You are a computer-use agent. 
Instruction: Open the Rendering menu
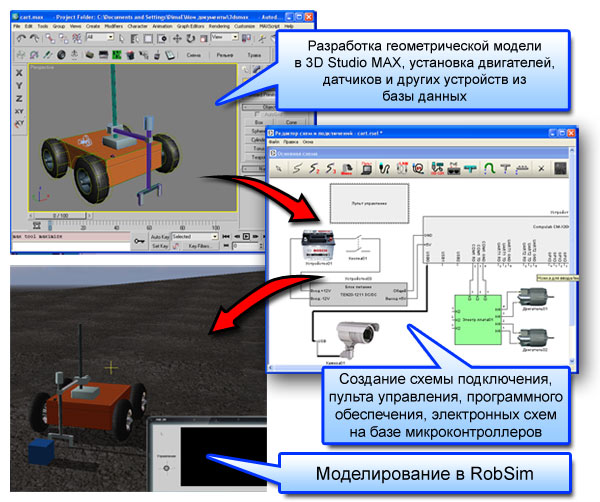(219, 26)
